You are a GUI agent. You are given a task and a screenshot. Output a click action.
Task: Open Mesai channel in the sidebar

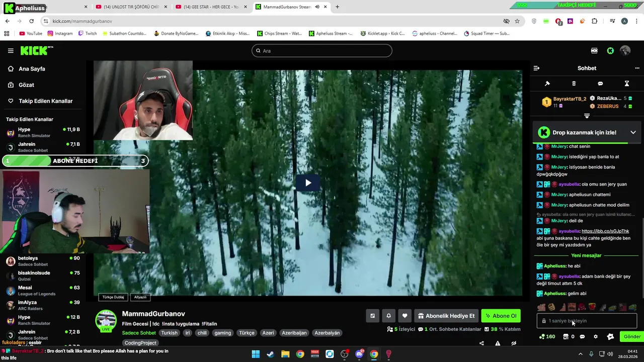click(43, 291)
